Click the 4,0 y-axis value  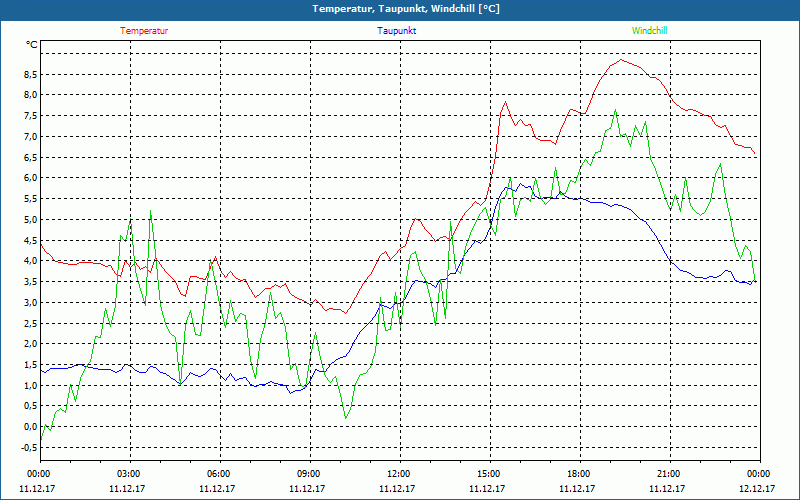pos(31,261)
